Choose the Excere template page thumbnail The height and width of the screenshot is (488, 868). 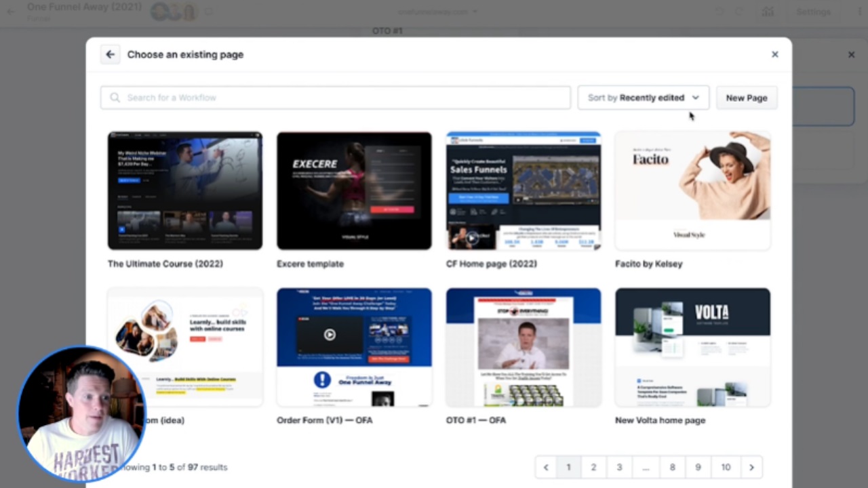tap(354, 190)
